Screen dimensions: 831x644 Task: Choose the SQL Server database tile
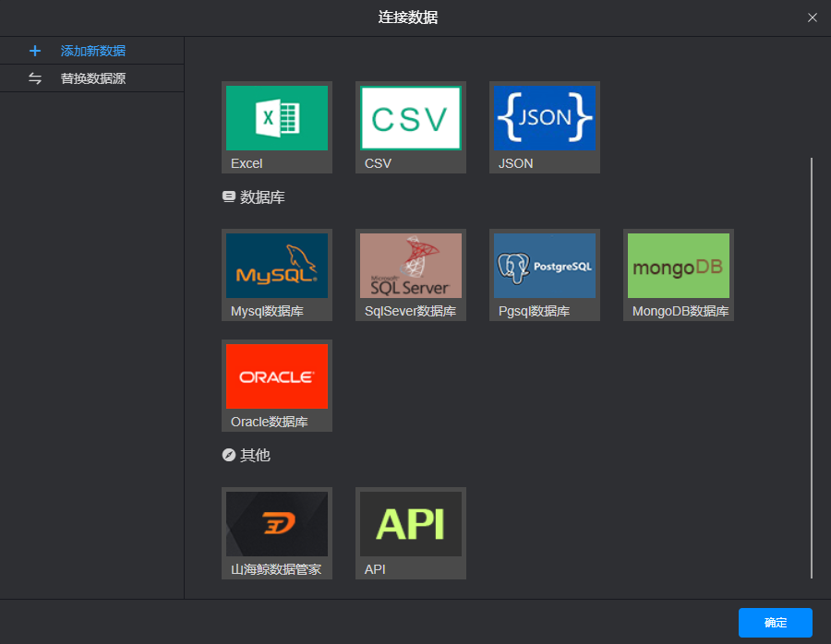pos(410,275)
